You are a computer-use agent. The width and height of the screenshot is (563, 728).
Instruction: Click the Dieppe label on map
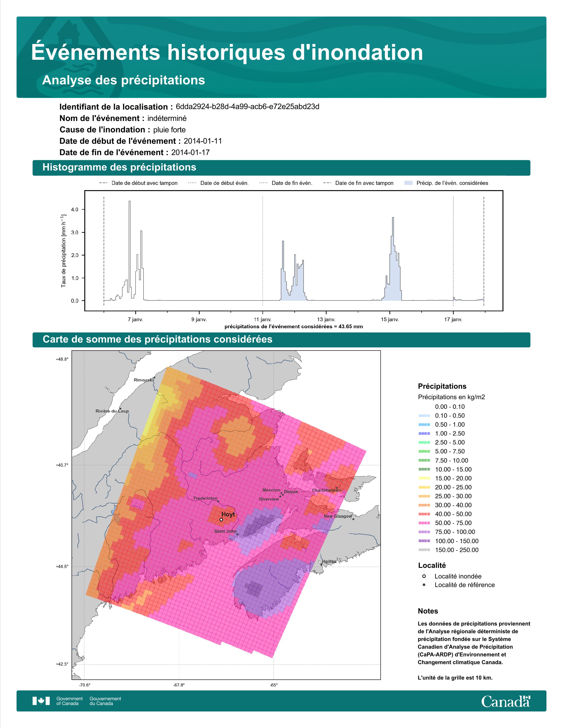[x=291, y=492]
